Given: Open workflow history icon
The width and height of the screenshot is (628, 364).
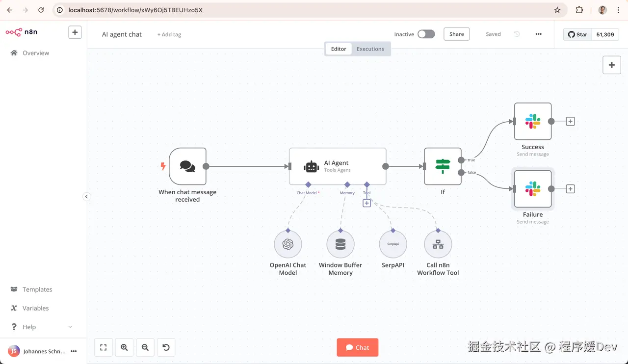Looking at the screenshot, I should coord(517,34).
